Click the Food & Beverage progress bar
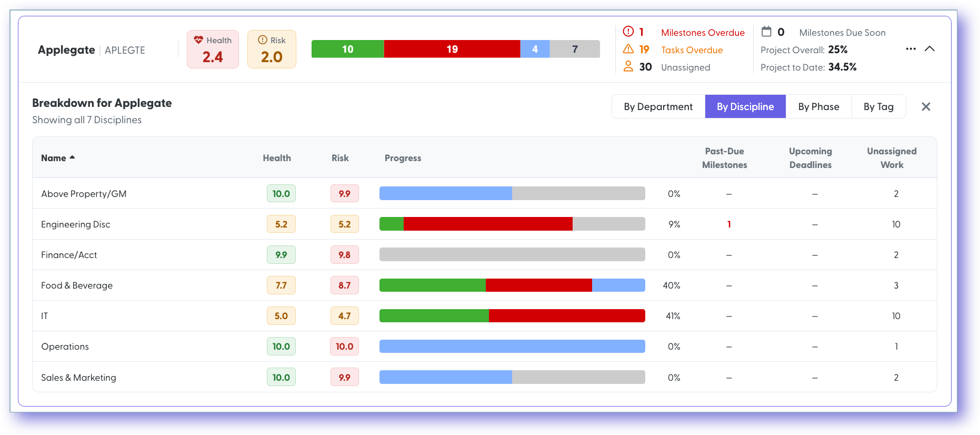The image size is (980, 435). [x=512, y=285]
